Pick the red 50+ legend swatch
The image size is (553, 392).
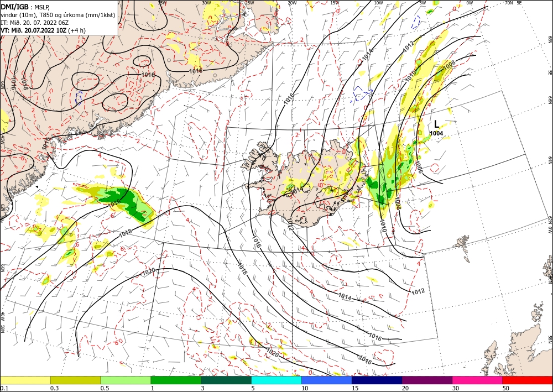pyautogui.click(x=528, y=380)
